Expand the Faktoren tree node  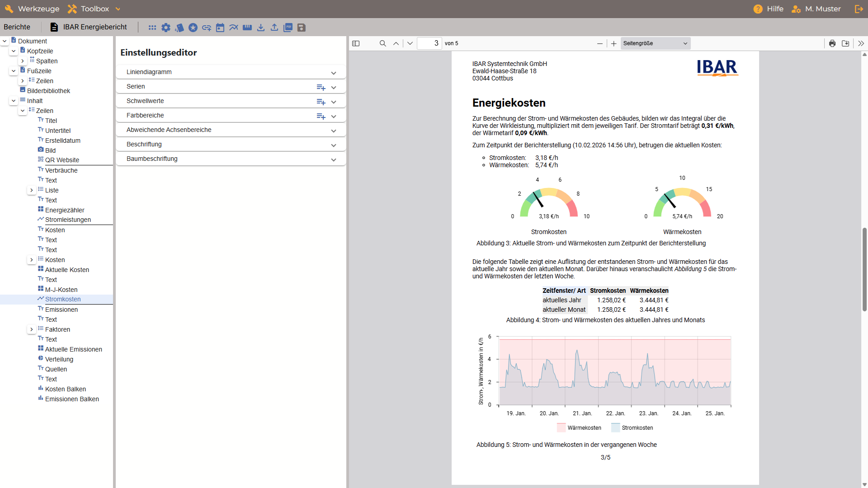click(x=32, y=329)
